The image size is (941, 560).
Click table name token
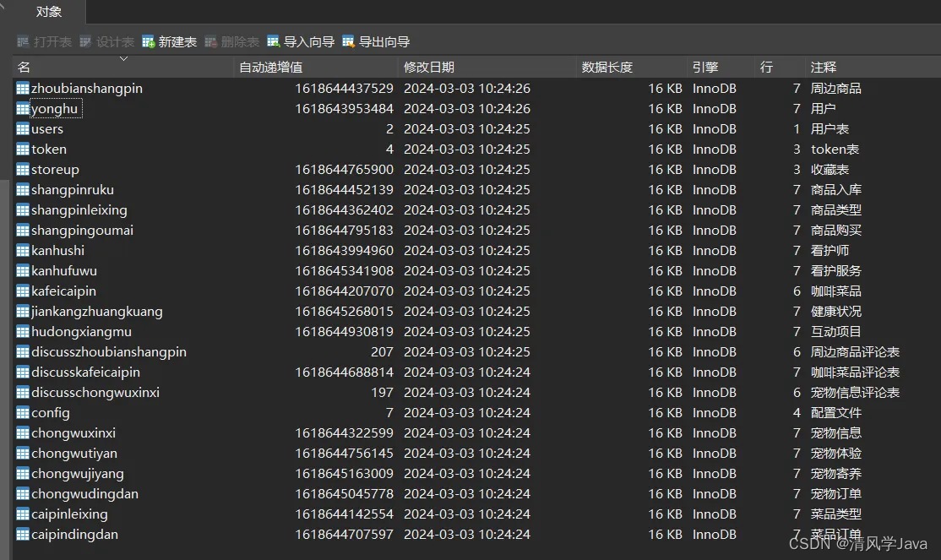(x=49, y=149)
